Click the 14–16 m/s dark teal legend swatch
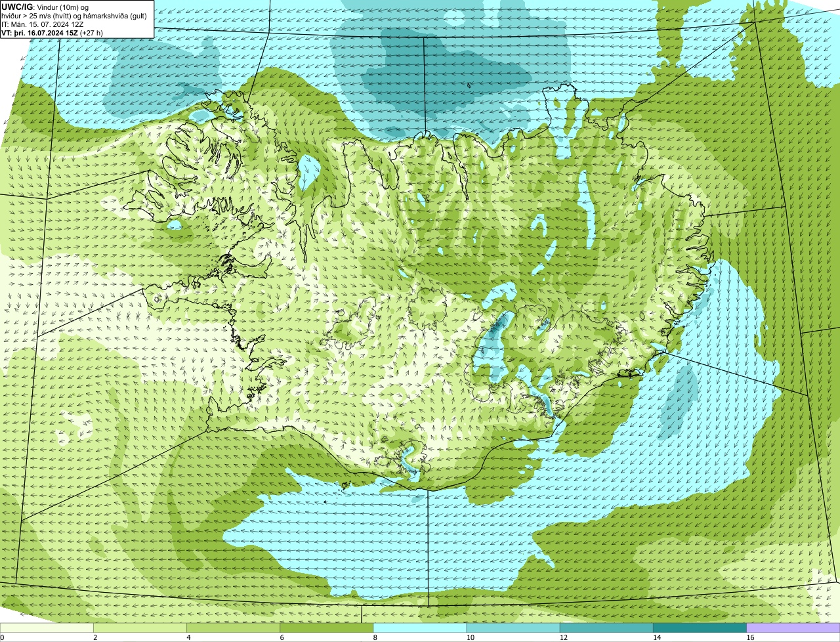This screenshot has height=642, width=840. tap(700, 628)
